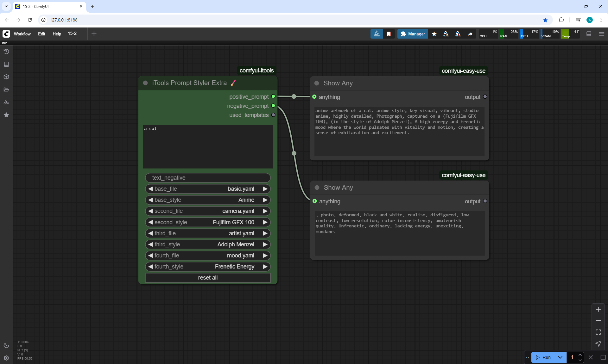The width and height of the screenshot is (608, 364).
Task: Open the node library cube icon
Action: pos(6,77)
